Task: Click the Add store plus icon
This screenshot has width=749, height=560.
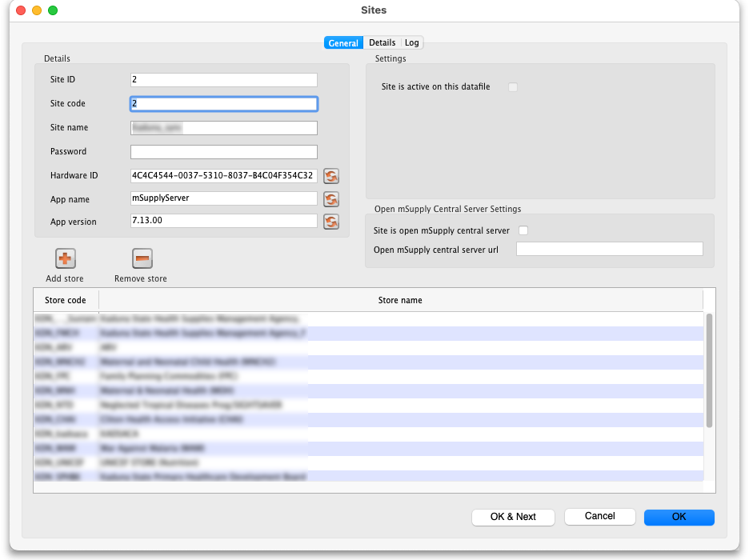Action: pyautogui.click(x=65, y=258)
